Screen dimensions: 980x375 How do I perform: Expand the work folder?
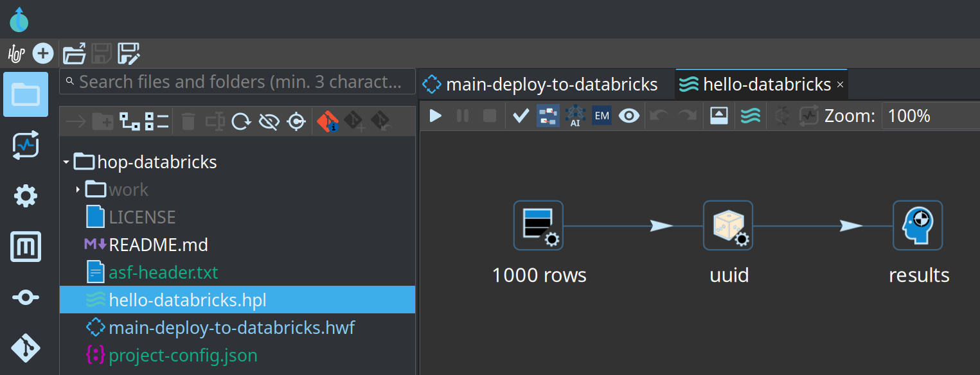coord(78,189)
